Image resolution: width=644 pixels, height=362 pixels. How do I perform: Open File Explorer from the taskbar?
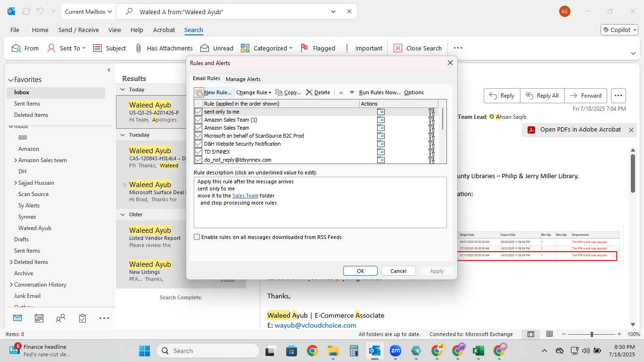point(333,351)
